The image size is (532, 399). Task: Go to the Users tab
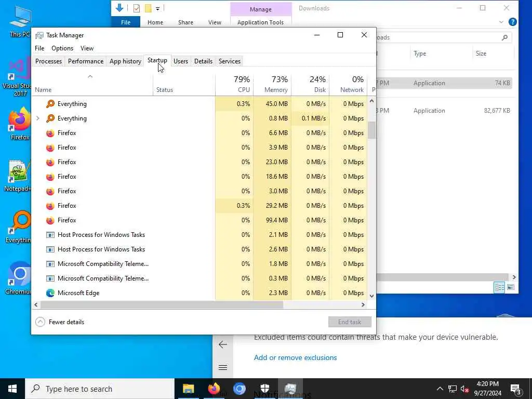point(180,61)
